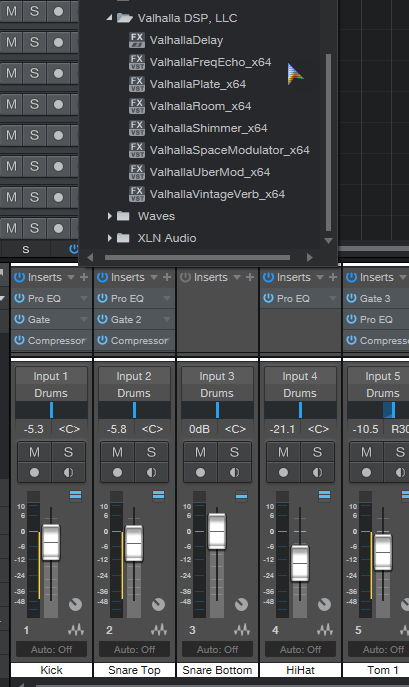Select Drums output on Snare Top channel
Viewport: 409px width, 687px height.
tap(134, 393)
